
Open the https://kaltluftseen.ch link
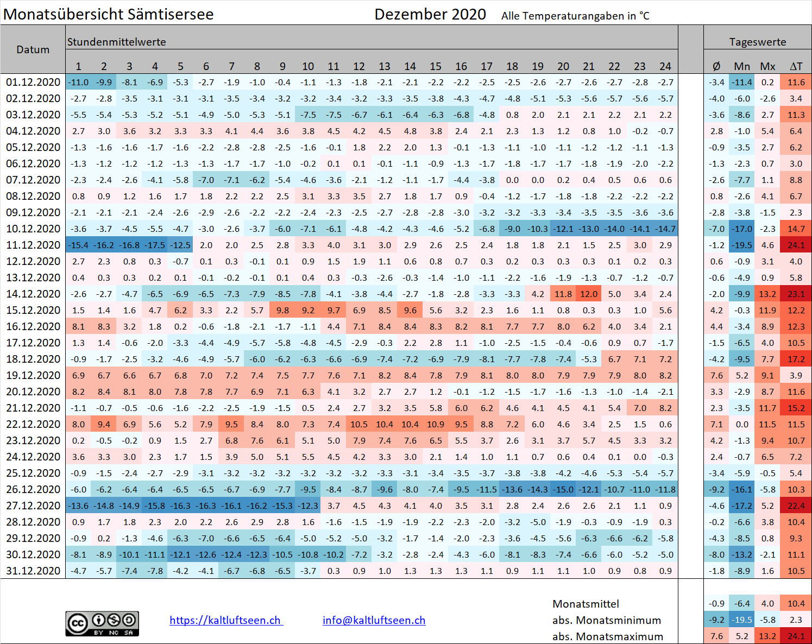[x=226, y=620]
